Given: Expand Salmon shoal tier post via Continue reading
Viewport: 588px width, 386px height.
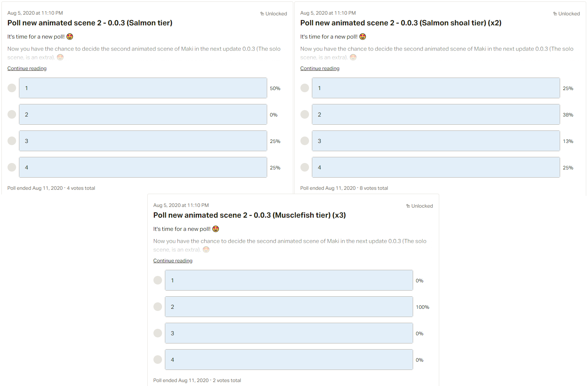Looking at the screenshot, I should point(320,68).
